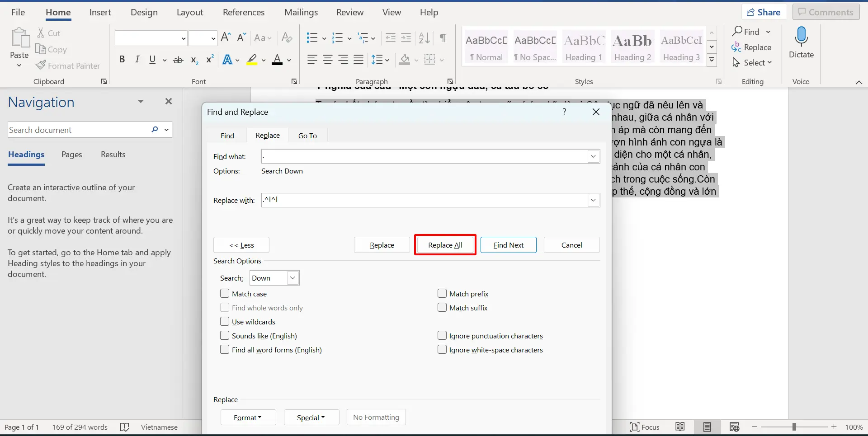This screenshot has height=436, width=868.
Task: Increase paragraph indent
Action: click(x=406, y=38)
